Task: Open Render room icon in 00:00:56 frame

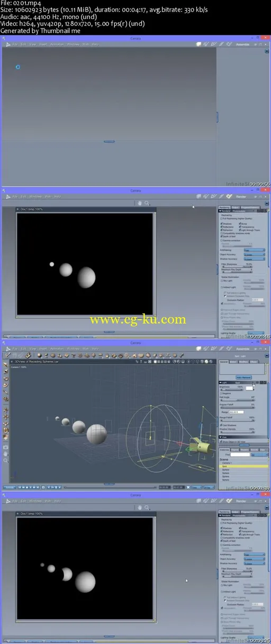Action: click(229, 44)
